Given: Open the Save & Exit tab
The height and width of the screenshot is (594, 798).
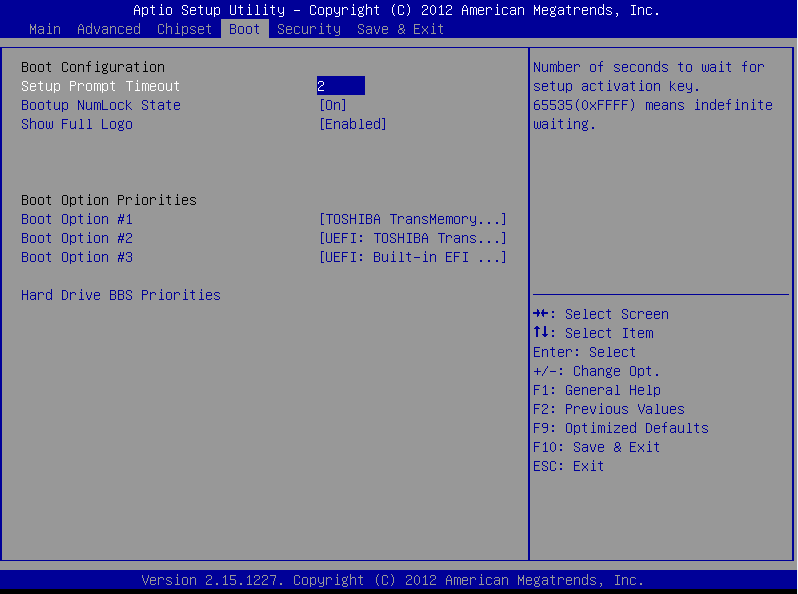Looking at the screenshot, I should (x=400, y=29).
